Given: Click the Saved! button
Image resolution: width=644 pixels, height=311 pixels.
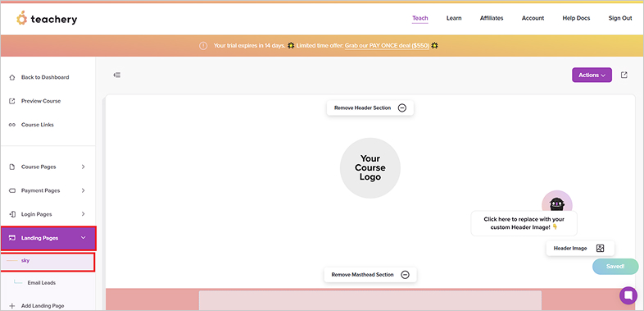Looking at the screenshot, I should coord(615,267).
